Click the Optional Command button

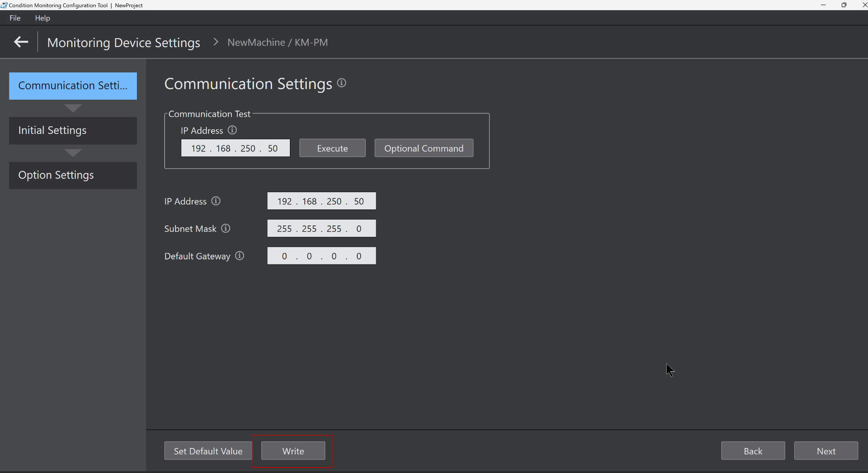tap(423, 148)
